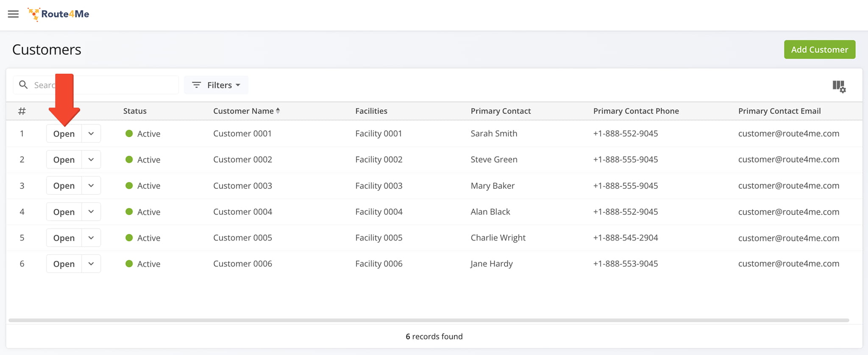
Task: Expand actions chevron for Customer 0006
Action: pyautogui.click(x=91, y=263)
